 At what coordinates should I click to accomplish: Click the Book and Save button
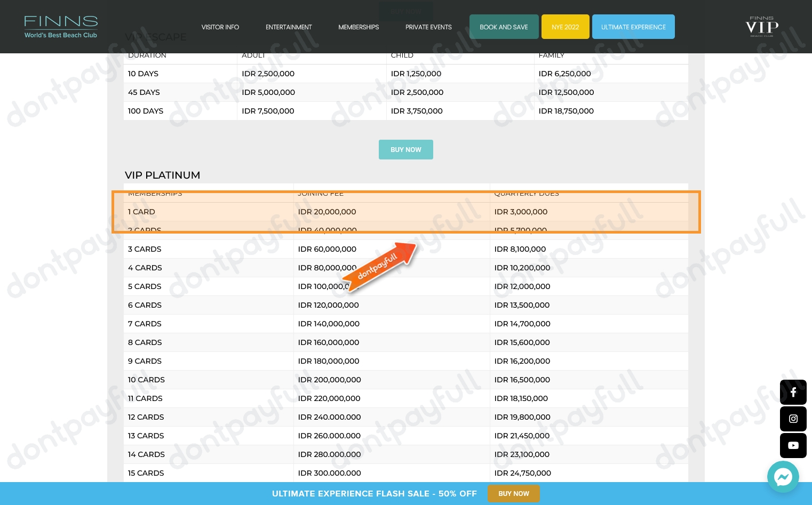504,27
